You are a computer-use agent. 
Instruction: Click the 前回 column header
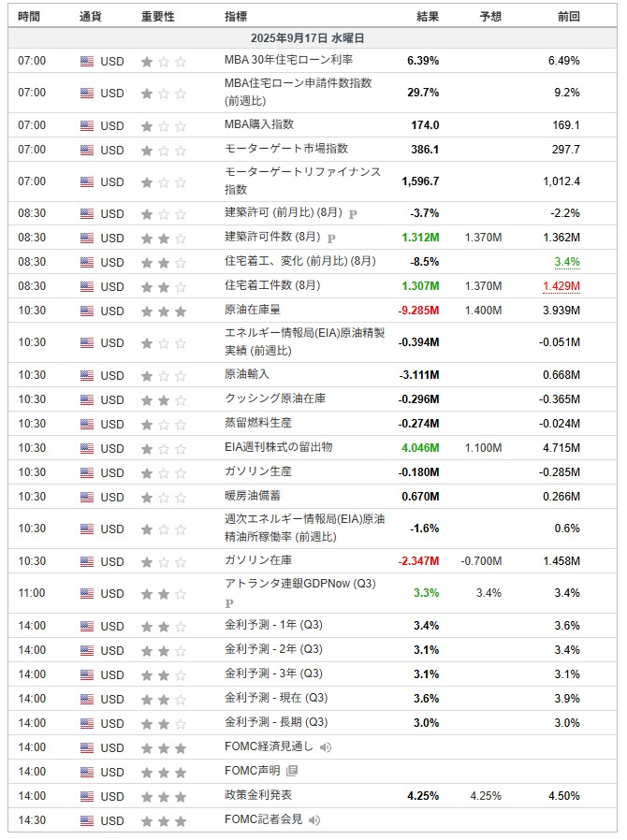click(569, 17)
